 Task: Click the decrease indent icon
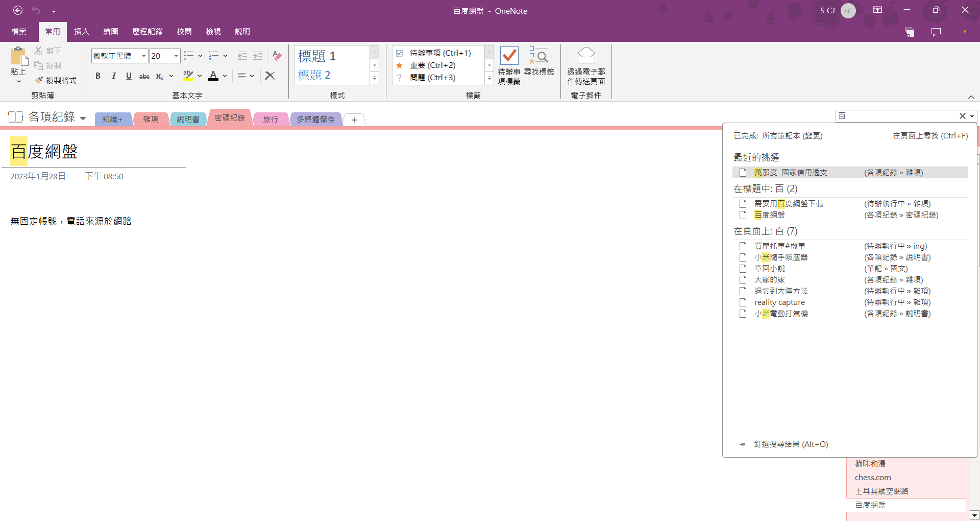pos(242,56)
